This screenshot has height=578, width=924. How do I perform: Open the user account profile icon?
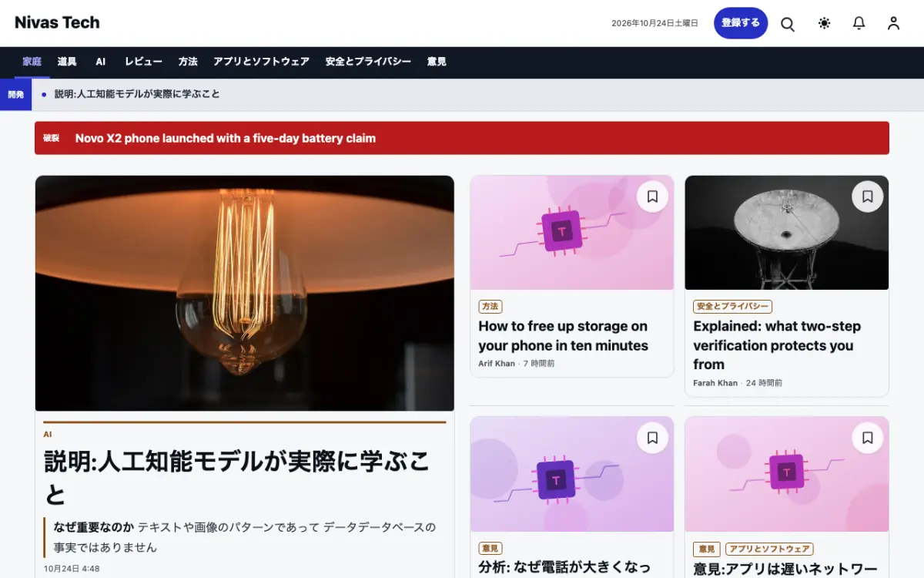pyautogui.click(x=893, y=23)
